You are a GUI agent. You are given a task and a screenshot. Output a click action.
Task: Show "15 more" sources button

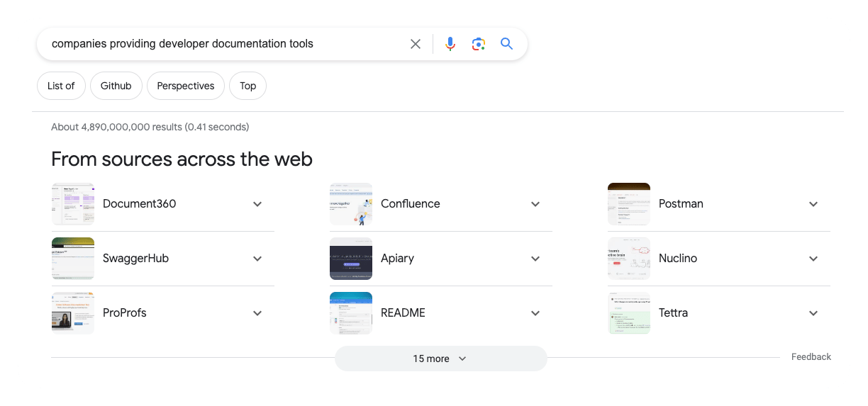tap(441, 359)
